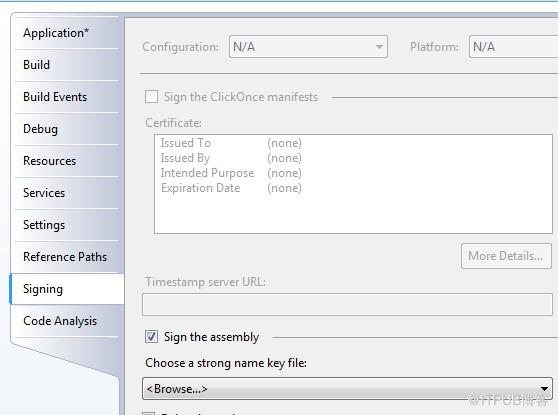Open the Reference Paths tab
Screen dimensions: 558x415
pyautogui.click(x=67, y=257)
